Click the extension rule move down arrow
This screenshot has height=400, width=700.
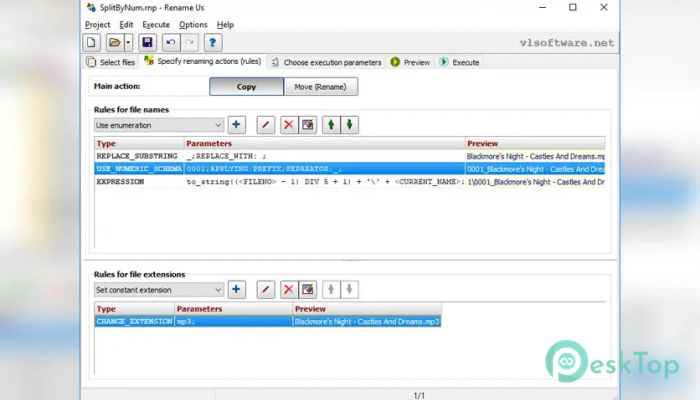[x=350, y=290]
